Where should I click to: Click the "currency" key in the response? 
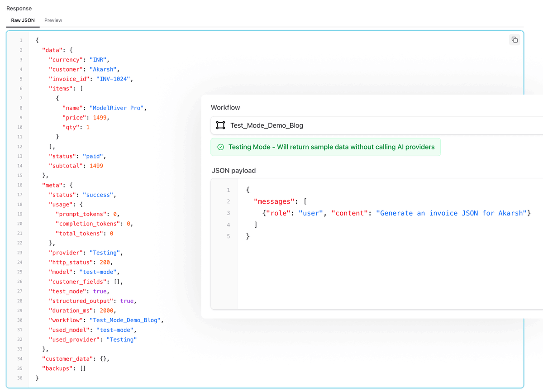[66, 60]
